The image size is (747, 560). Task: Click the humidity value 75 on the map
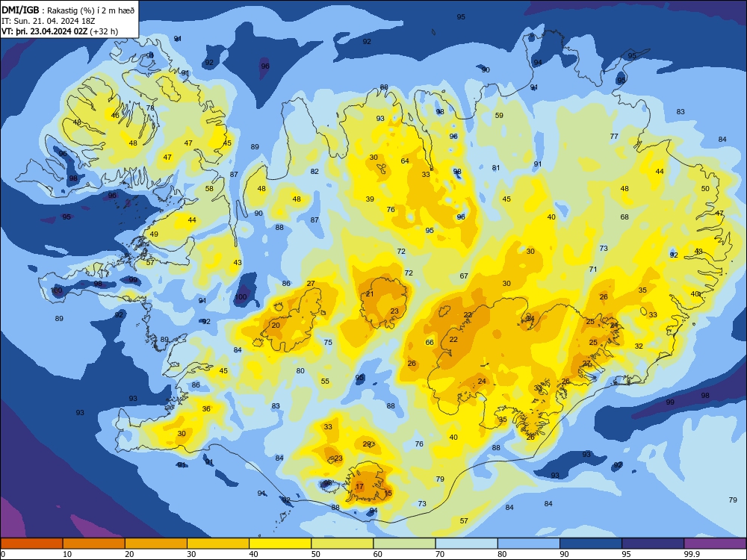(328, 343)
